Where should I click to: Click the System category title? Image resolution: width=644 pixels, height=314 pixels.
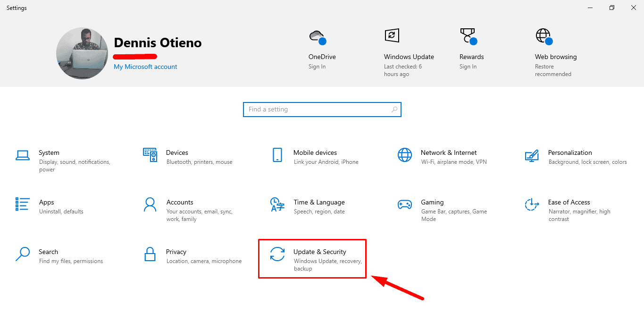click(49, 153)
